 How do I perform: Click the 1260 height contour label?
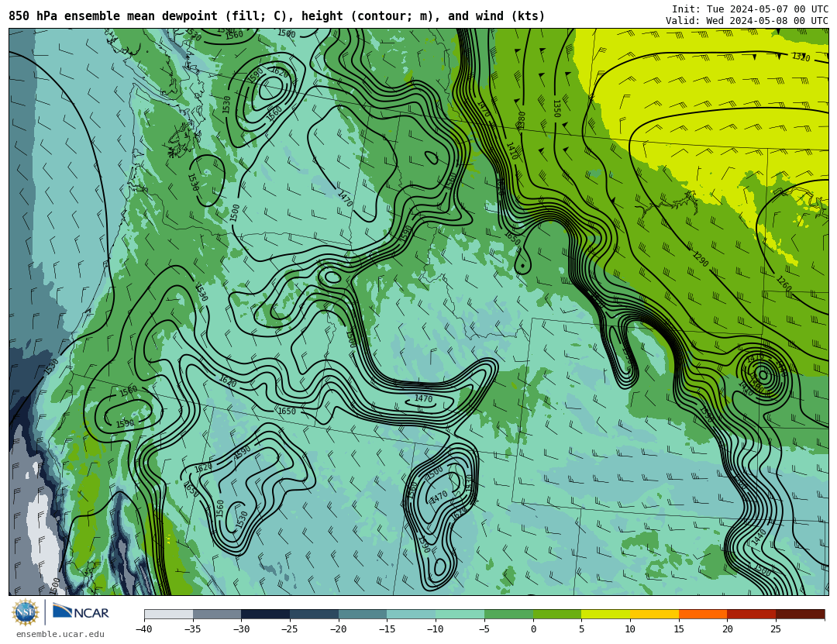pyautogui.click(x=784, y=284)
